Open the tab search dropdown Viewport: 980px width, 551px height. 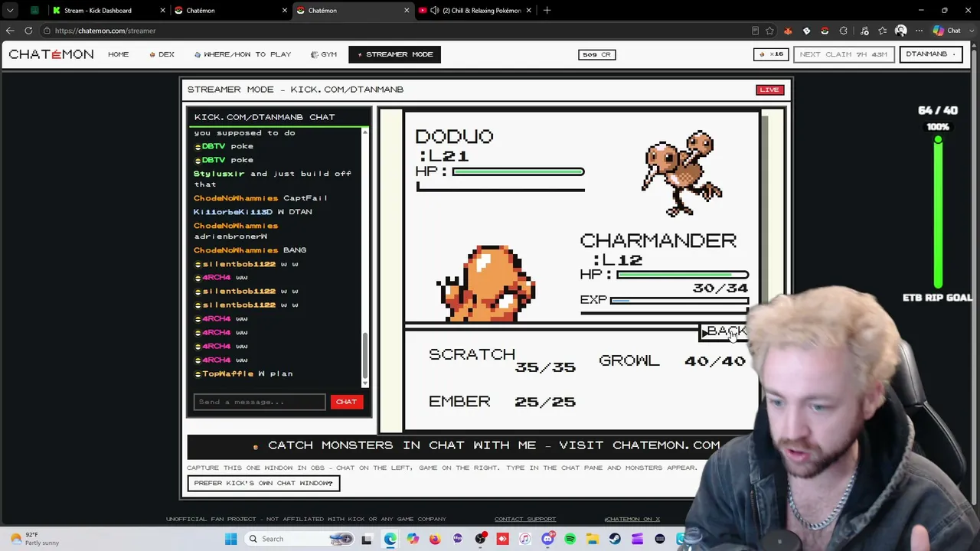[x=10, y=10]
